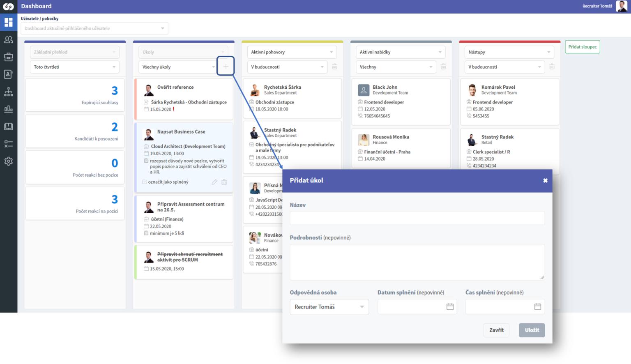Click the trash icon in the Aktivní pohovory column
This screenshot has height=364, width=631.
[x=334, y=67]
